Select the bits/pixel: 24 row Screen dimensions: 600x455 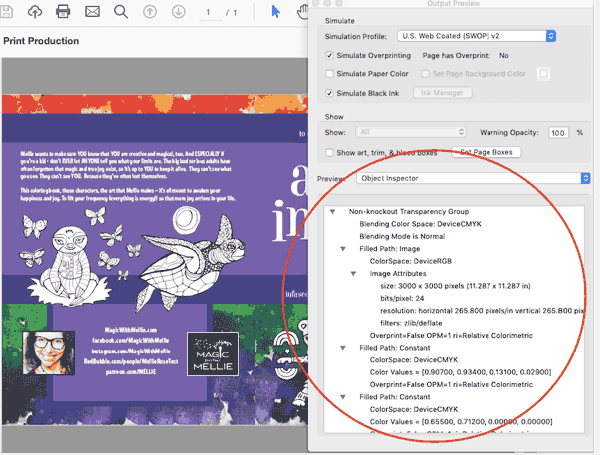tap(402, 298)
